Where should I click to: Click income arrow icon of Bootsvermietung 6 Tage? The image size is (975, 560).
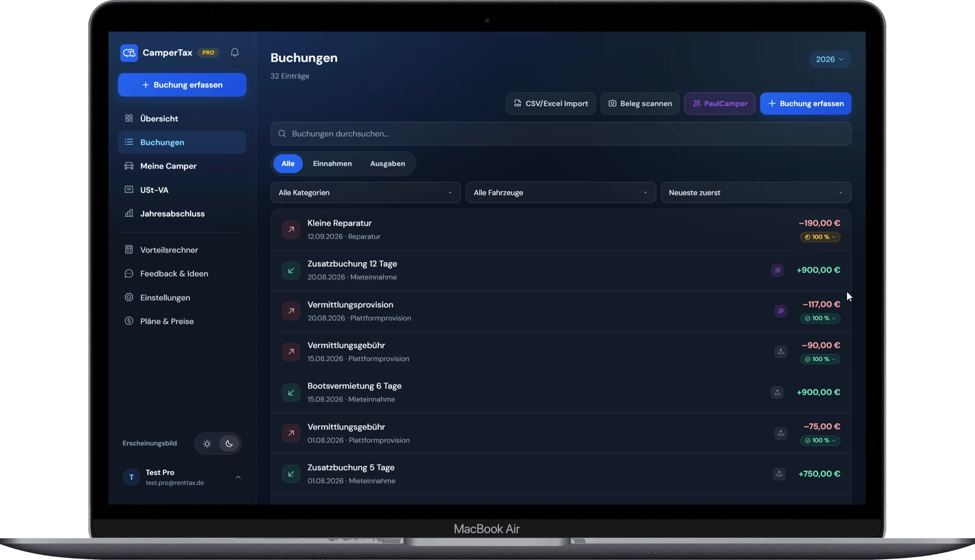pos(291,392)
